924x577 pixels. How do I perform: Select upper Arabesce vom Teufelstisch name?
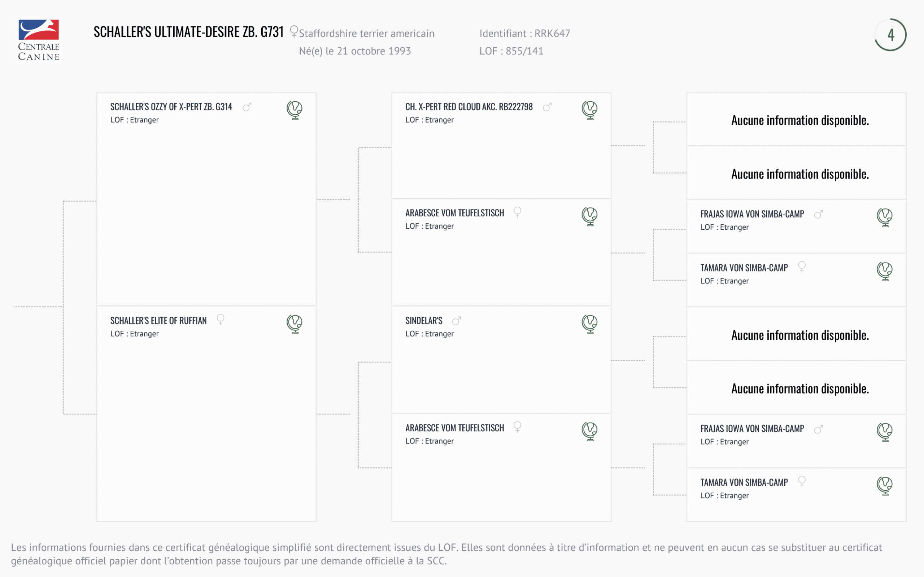(455, 213)
